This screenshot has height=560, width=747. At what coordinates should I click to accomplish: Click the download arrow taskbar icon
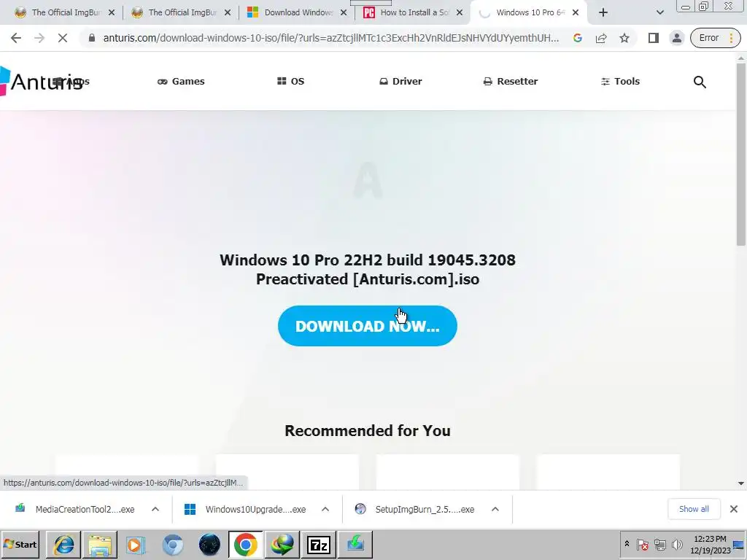[355, 544]
